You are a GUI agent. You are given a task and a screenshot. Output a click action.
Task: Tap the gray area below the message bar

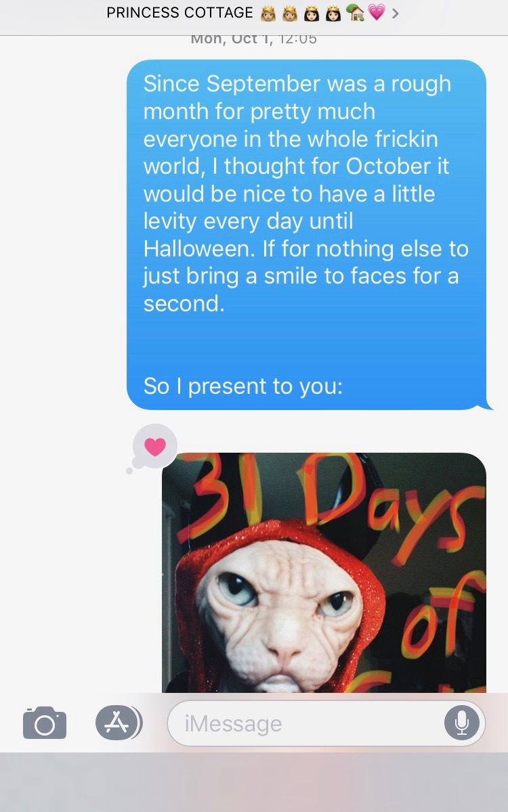[254, 782]
